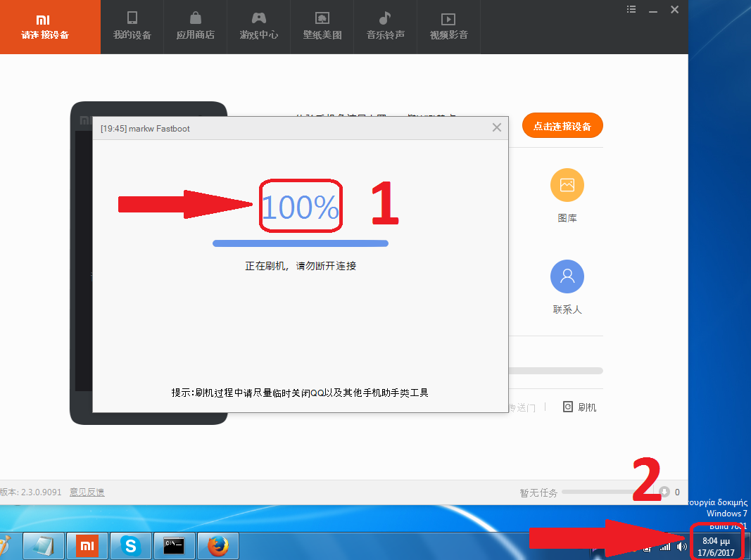The image size is (751, 560).
Task: Click the flashing progress bar under 100%
Action: coord(301,243)
